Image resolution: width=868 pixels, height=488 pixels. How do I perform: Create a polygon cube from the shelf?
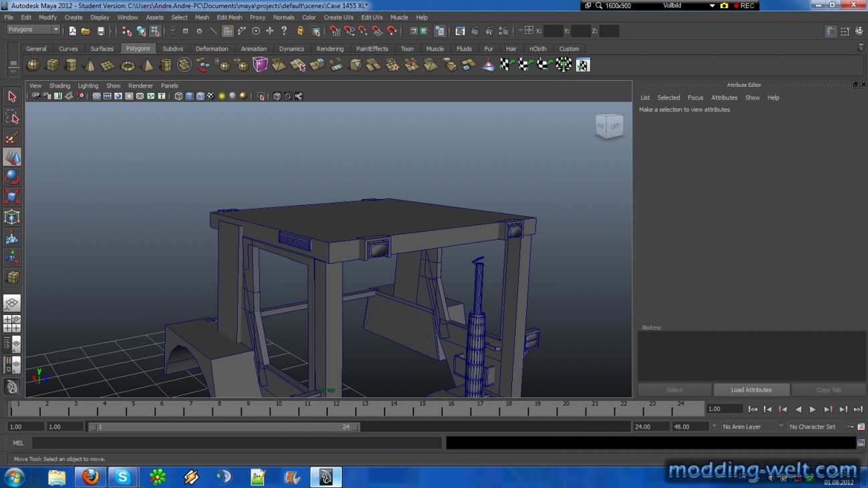click(x=51, y=65)
